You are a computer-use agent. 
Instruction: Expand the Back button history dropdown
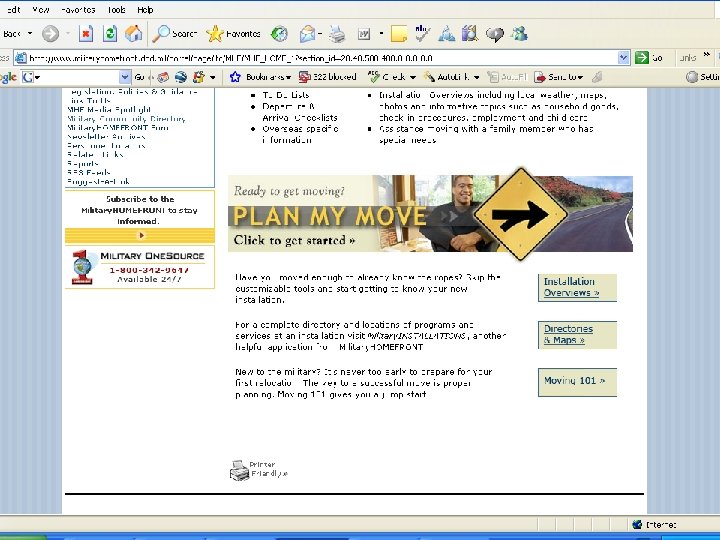pyautogui.click(x=30, y=34)
